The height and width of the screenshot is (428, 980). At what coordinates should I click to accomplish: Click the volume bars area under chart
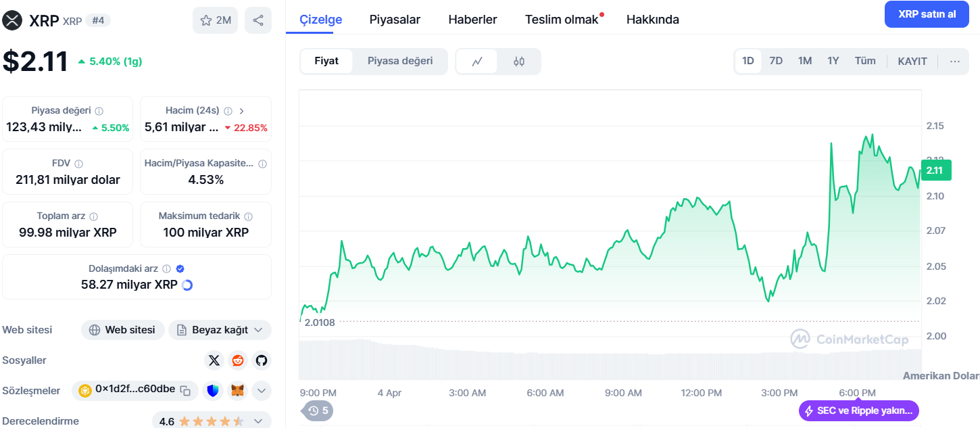pos(610,359)
